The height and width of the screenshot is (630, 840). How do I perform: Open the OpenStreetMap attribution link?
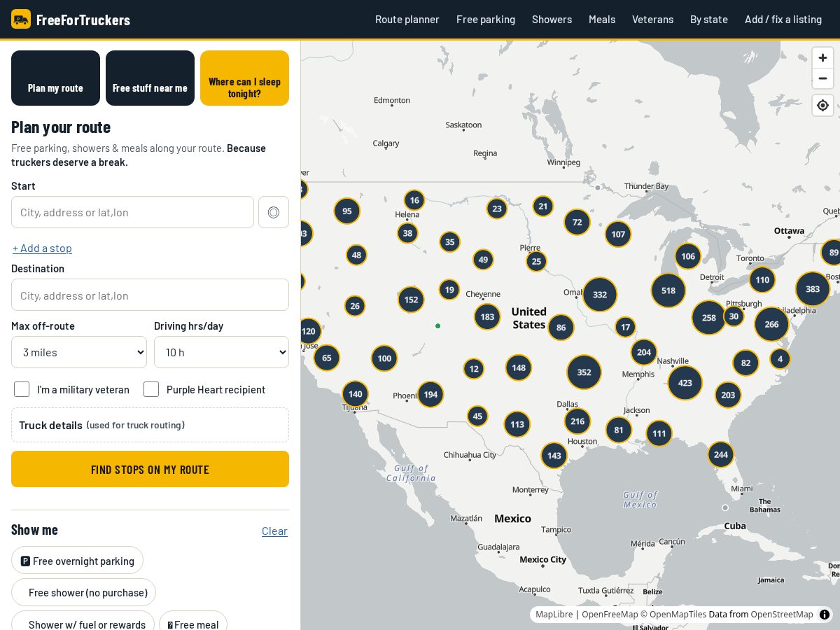click(x=782, y=615)
